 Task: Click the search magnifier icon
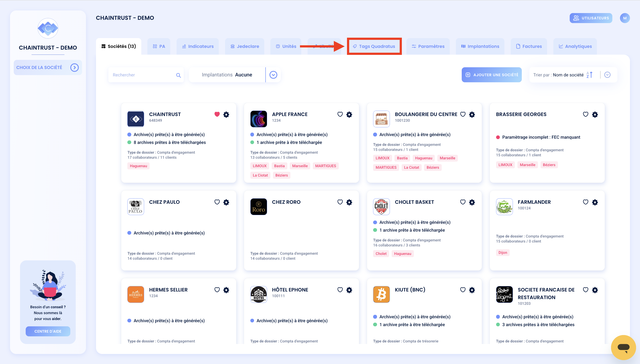click(x=179, y=75)
